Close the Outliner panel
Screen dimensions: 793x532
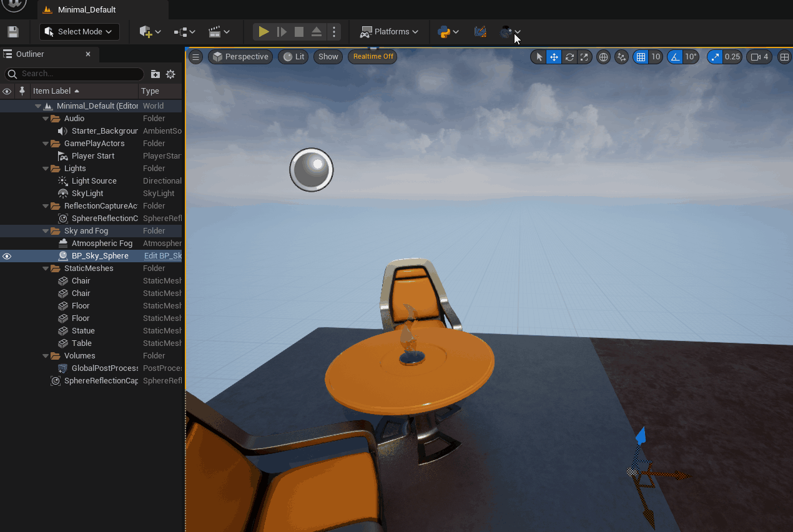pos(88,54)
